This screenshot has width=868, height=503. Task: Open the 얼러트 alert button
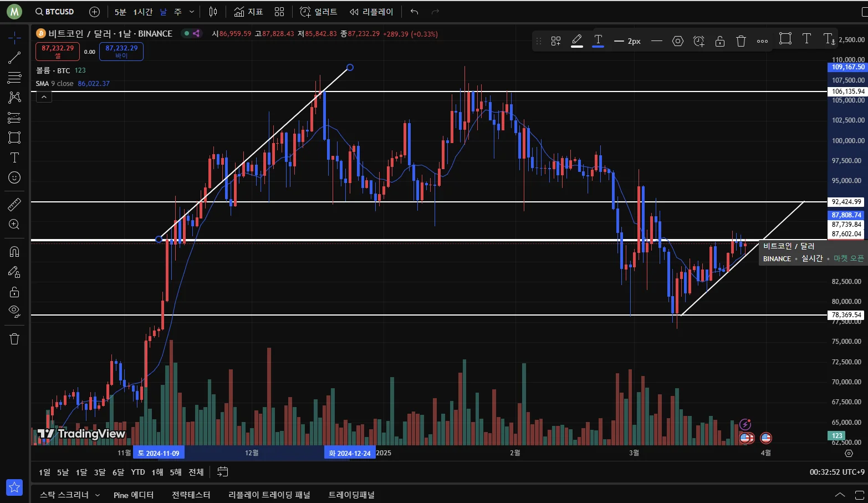point(319,12)
